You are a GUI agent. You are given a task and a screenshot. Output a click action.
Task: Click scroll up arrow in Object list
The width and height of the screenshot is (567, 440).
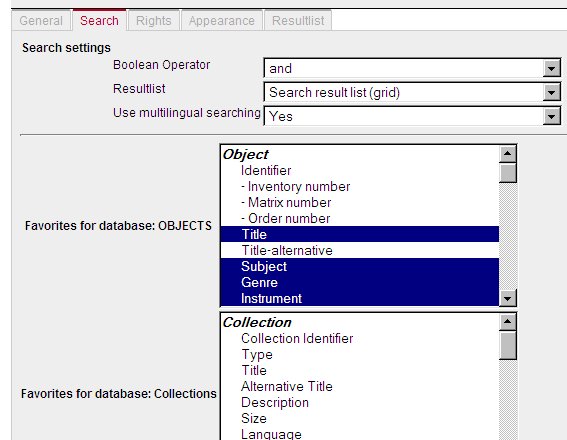pos(507,154)
